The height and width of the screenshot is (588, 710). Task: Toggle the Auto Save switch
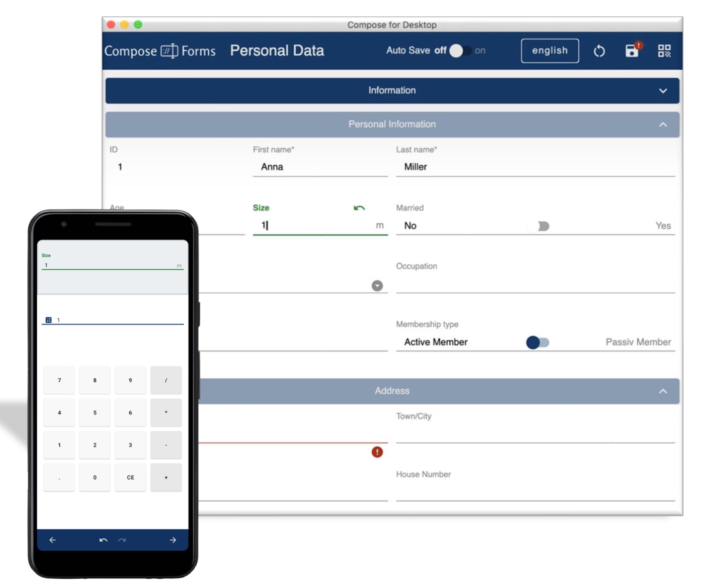click(x=461, y=51)
